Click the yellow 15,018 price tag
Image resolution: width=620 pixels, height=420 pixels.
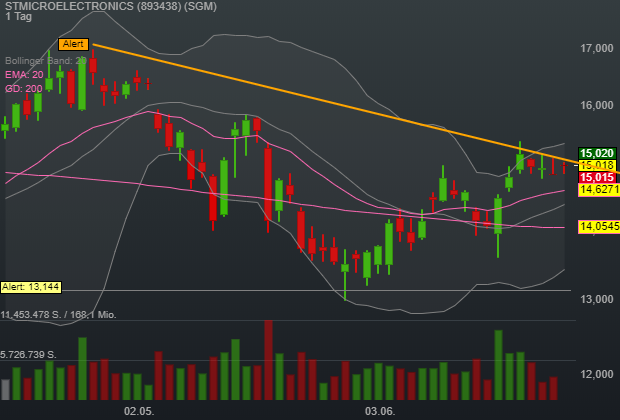(597, 165)
